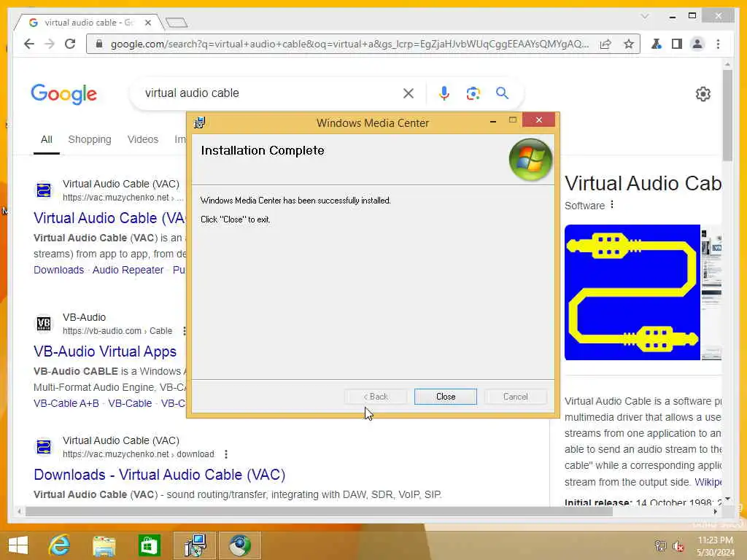Click the magnifier search button
The image size is (747, 560).
coord(502,93)
